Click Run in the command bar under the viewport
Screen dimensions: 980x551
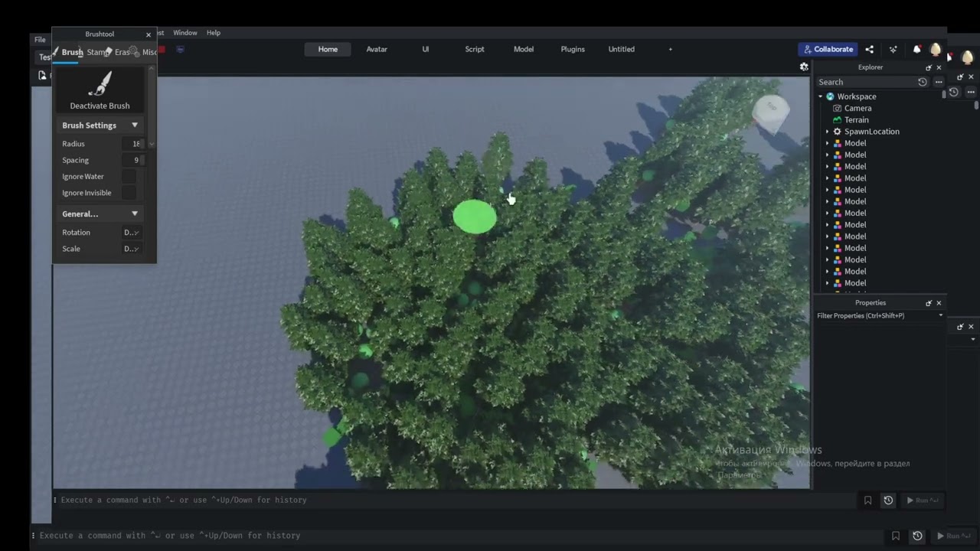pos(922,500)
